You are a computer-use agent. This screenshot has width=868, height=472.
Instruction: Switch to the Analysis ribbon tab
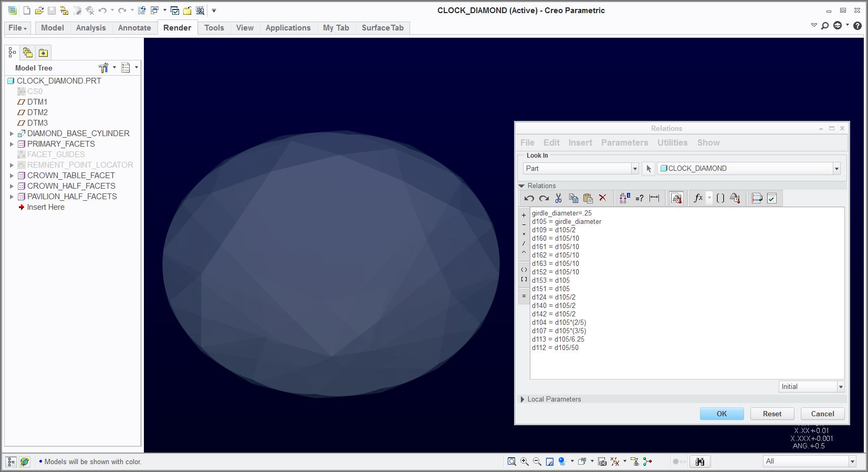tap(91, 28)
